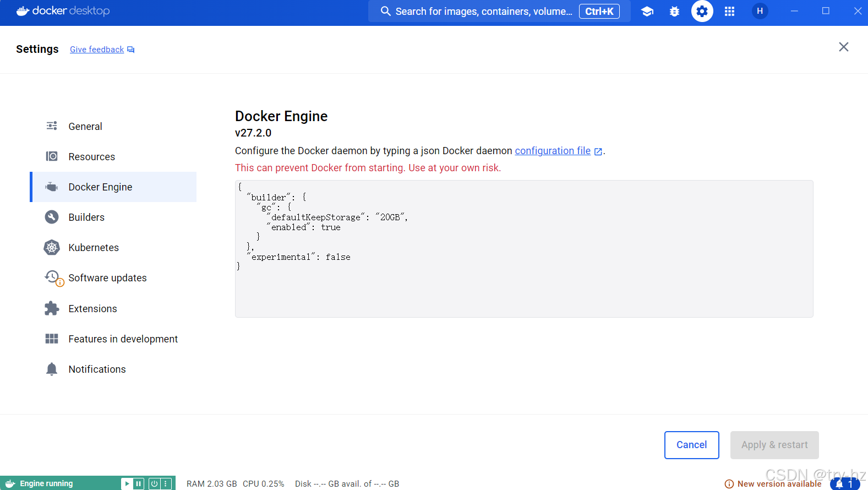
Task: Open the apps grid icon in header
Action: 729,12
